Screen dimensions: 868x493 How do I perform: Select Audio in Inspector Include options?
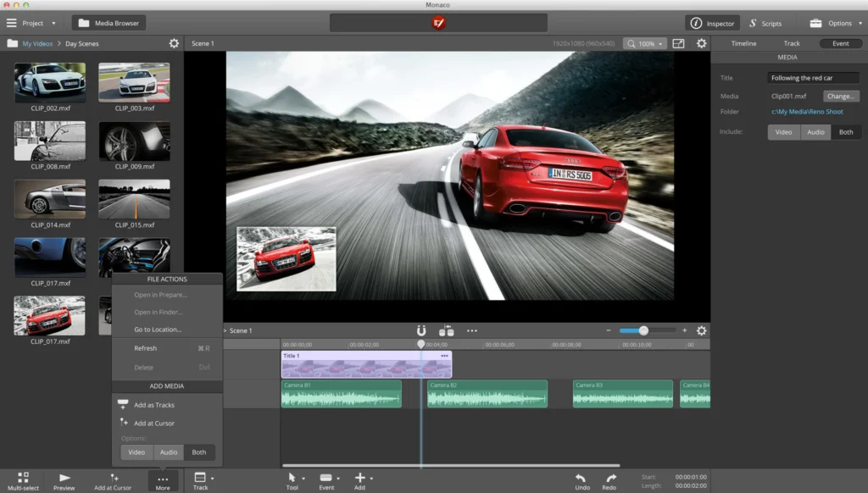coord(815,131)
